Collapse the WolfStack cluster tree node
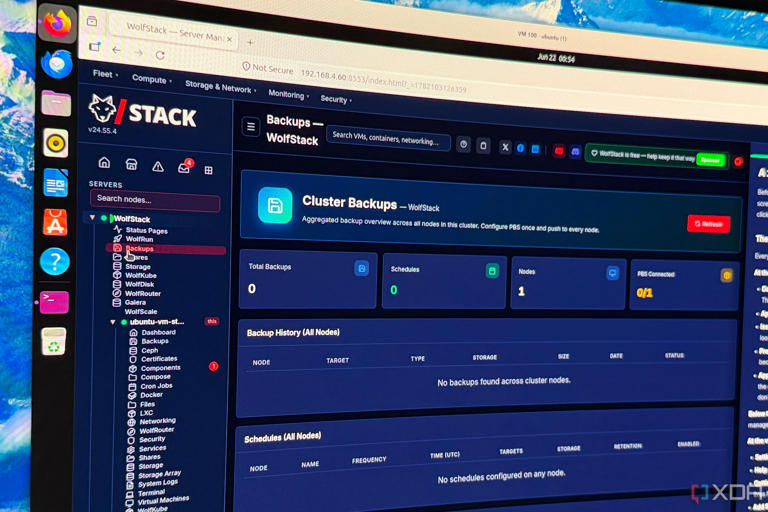The image size is (768, 512). coord(92,217)
